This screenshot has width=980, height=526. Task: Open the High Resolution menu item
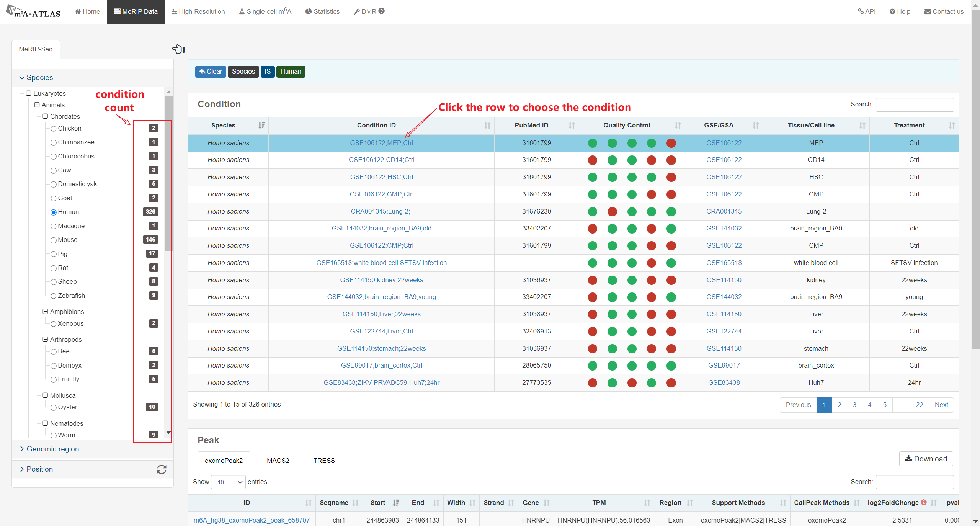tap(198, 11)
